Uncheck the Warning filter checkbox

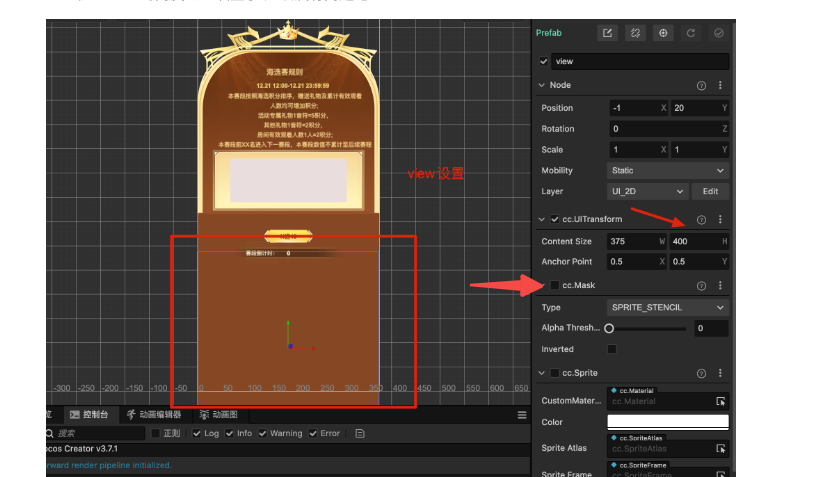(262, 434)
